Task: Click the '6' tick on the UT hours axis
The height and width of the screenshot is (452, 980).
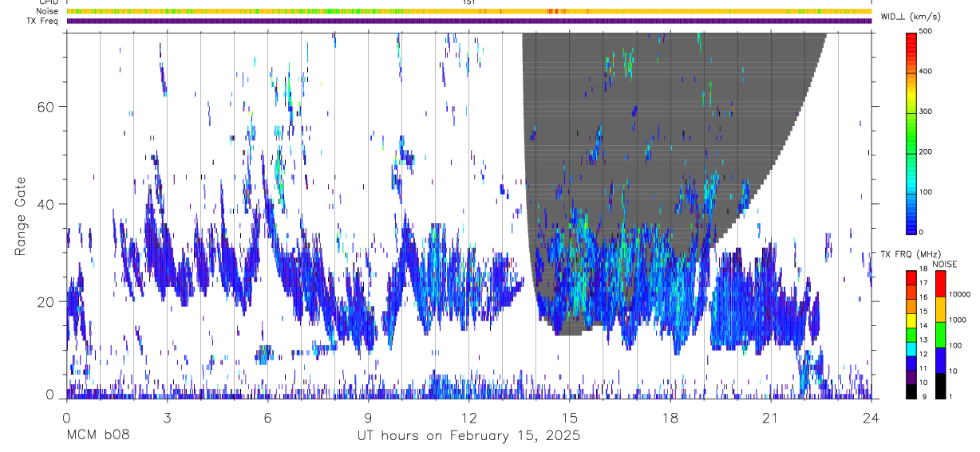Action: (x=267, y=418)
